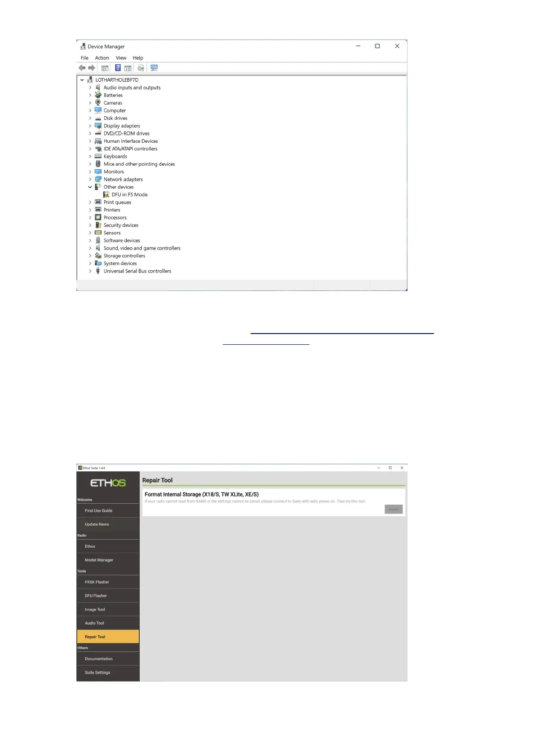
Task: Collapse the LOTHARTHOLEBF7D root node
Action: click(82, 80)
